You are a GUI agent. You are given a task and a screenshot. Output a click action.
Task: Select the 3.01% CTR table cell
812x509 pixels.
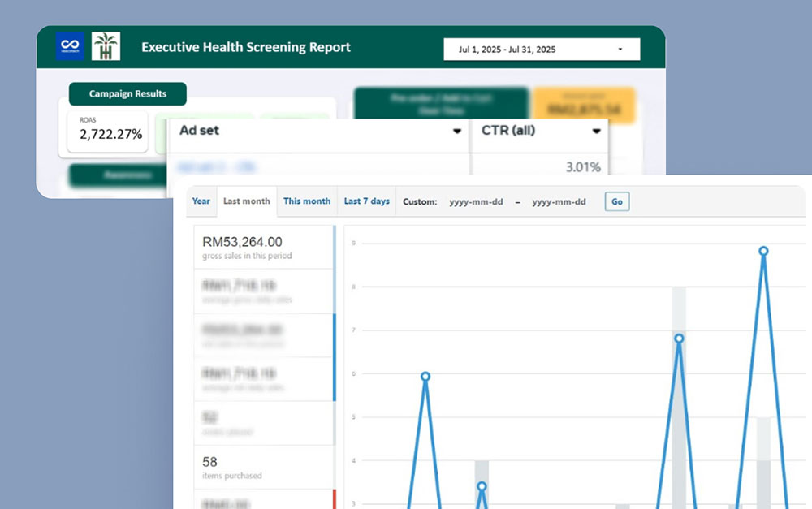point(539,167)
